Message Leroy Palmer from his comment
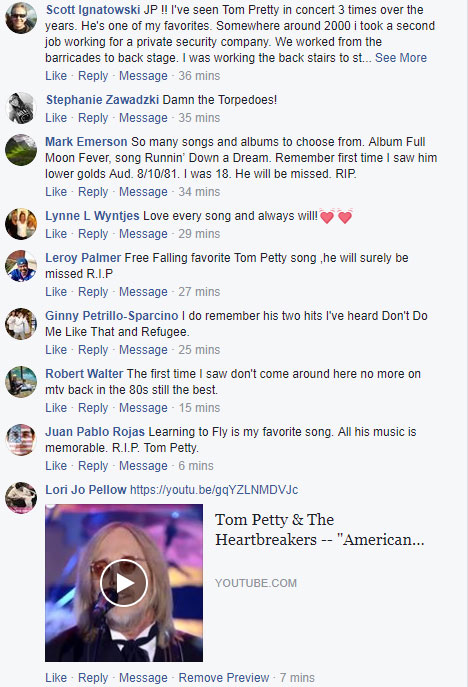Viewport: 468px width, 687px height. 143,292
